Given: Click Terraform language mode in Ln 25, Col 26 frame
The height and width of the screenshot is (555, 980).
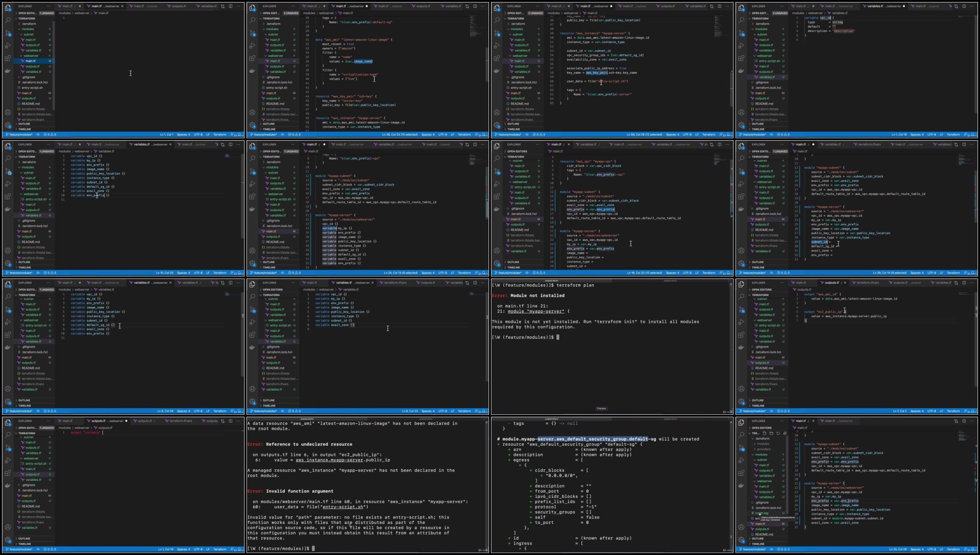Looking at the screenshot, I should (953, 549).
